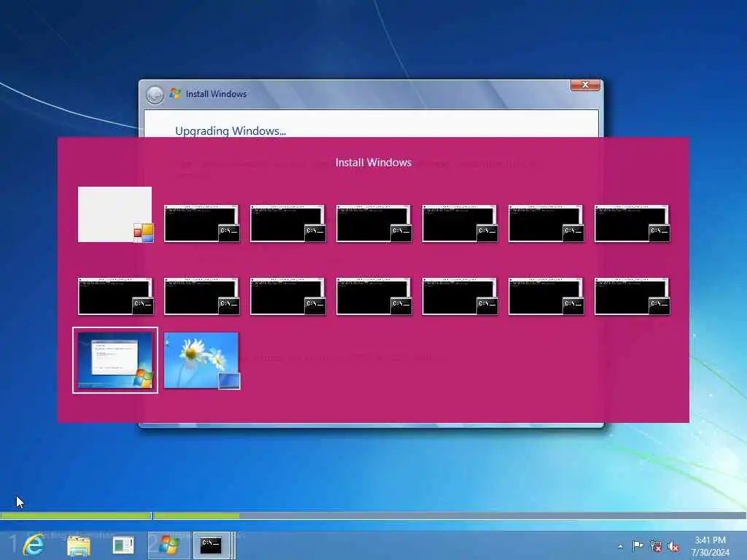Click the network tray icon with red X
This screenshot has height=560, width=747.
(656, 547)
